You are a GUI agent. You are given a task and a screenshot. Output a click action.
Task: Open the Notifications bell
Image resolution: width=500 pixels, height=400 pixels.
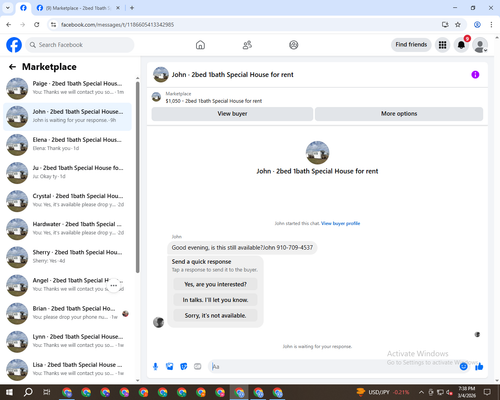461,45
